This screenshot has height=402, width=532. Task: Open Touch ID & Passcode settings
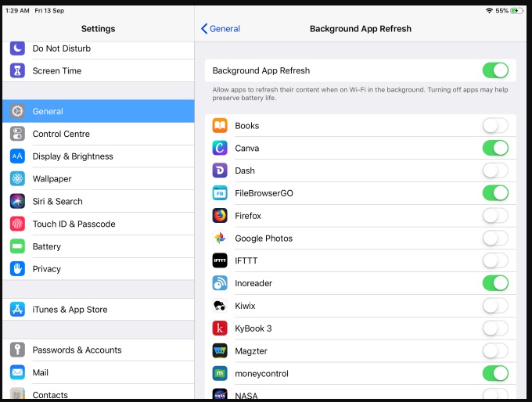click(x=99, y=224)
